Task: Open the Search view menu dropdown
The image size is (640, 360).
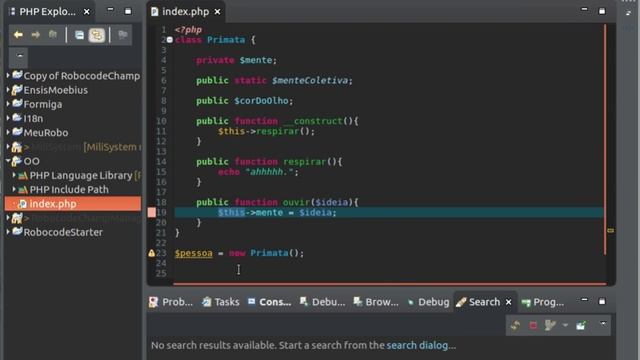Action: [x=603, y=323]
